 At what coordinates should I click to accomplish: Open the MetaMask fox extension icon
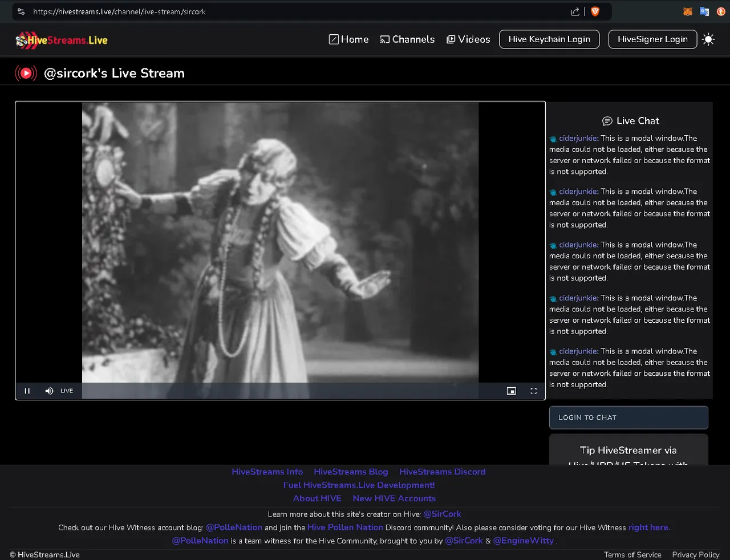(x=688, y=11)
